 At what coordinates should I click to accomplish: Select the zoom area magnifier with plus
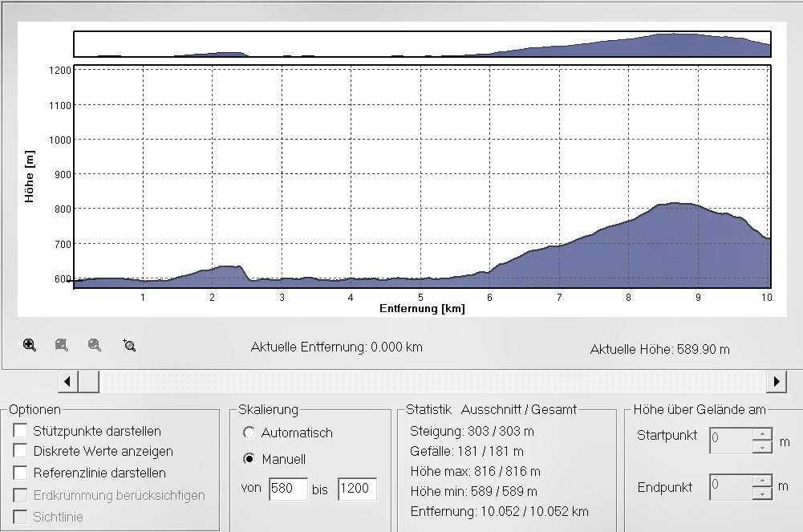pyautogui.click(x=129, y=345)
